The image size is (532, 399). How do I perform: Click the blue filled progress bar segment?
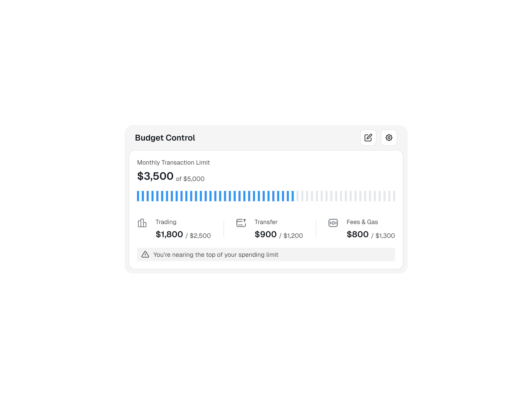(x=215, y=196)
